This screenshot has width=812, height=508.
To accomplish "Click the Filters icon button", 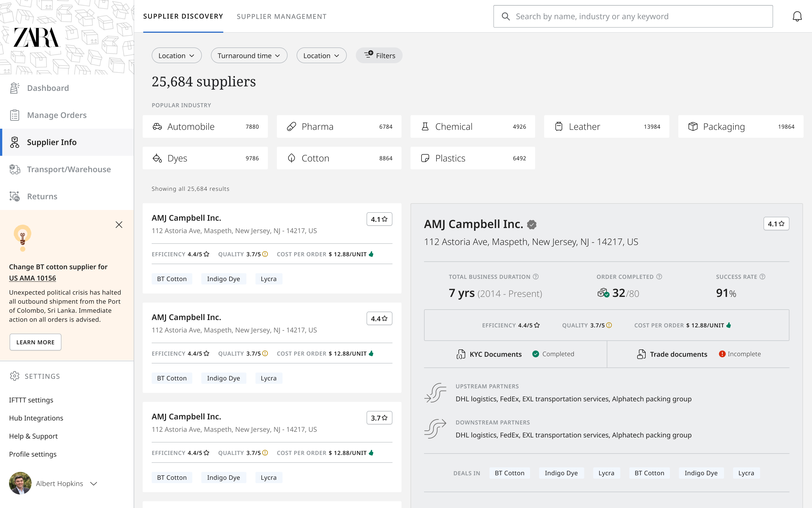I will 379,55.
